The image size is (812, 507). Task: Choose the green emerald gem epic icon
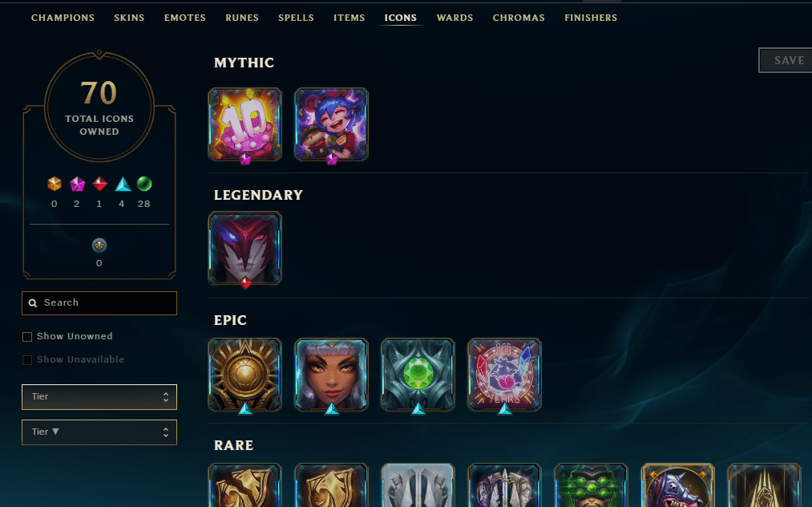pyautogui.click(x=418, y=375)
